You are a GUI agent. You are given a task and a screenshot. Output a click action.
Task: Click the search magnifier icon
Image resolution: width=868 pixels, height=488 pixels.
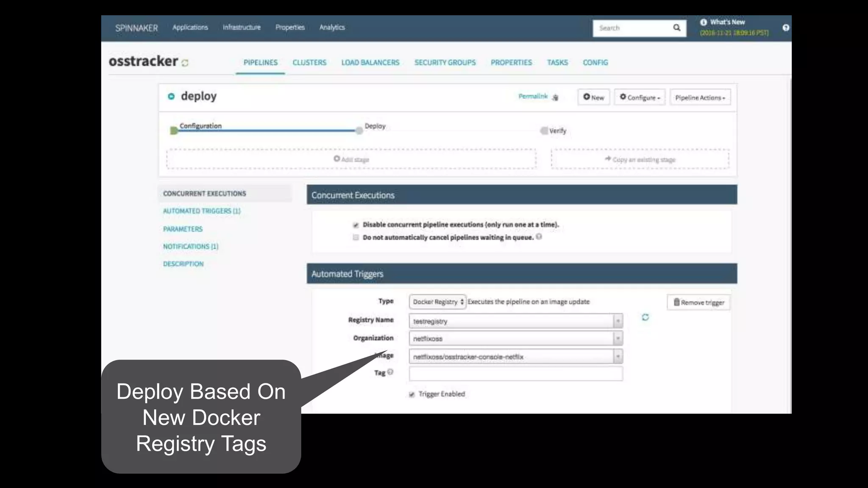coord(676,28)
